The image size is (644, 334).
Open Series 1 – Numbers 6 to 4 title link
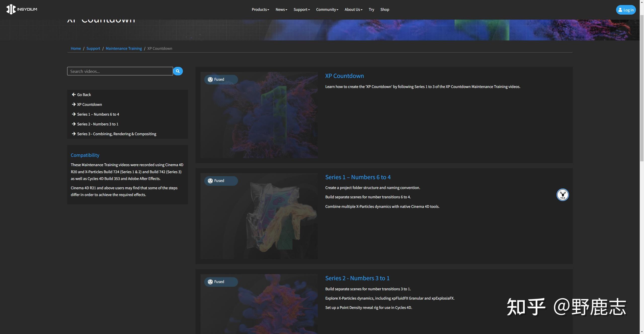coord(358,177)
